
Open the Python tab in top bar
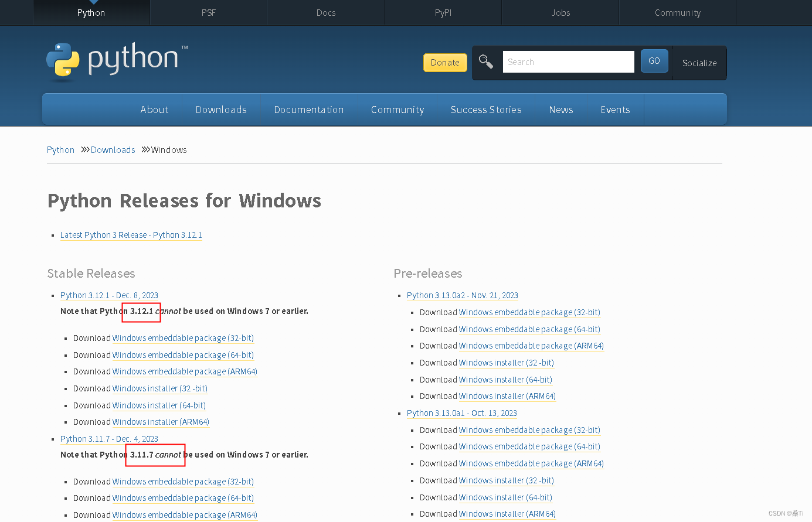pyautogui.click(x=91, y=13)
